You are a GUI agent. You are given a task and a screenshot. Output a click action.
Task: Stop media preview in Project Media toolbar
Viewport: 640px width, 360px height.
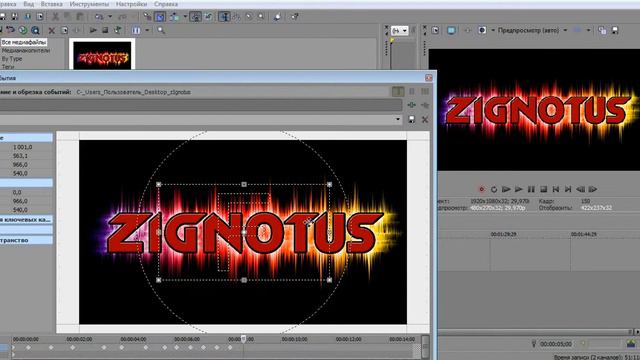[105, 30]
